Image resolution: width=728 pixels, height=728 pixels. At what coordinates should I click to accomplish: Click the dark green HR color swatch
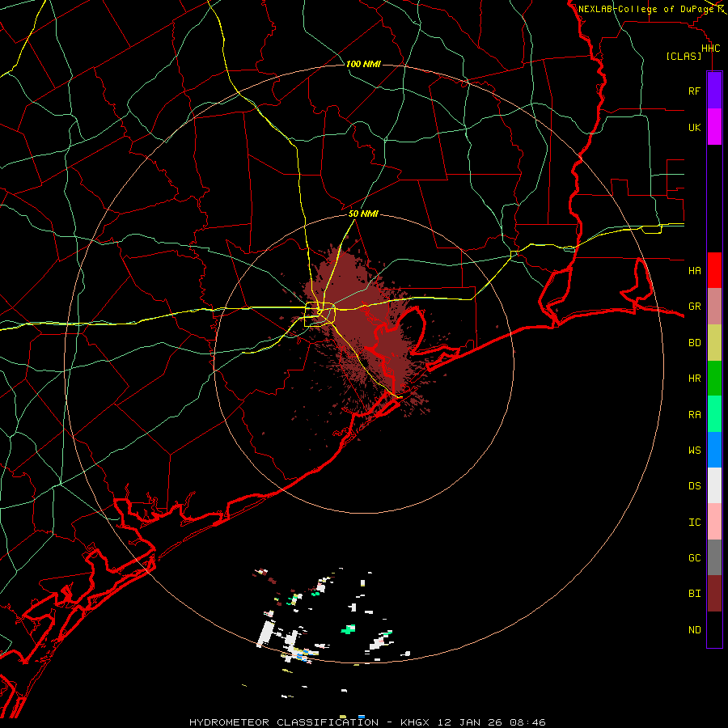714,379
